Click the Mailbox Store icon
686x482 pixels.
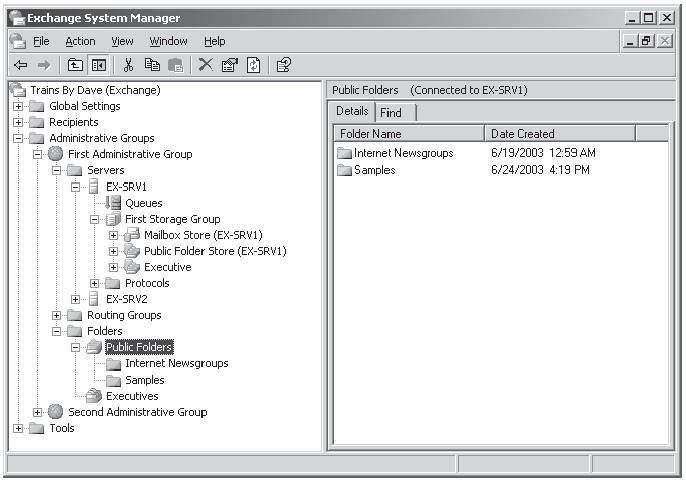[132, 235]
